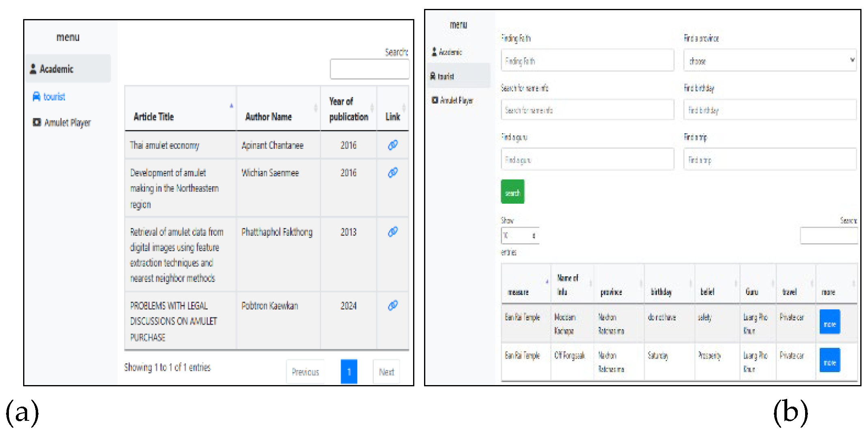
Task: Open the Show entries count selector
Action: [x=520, y=235]
